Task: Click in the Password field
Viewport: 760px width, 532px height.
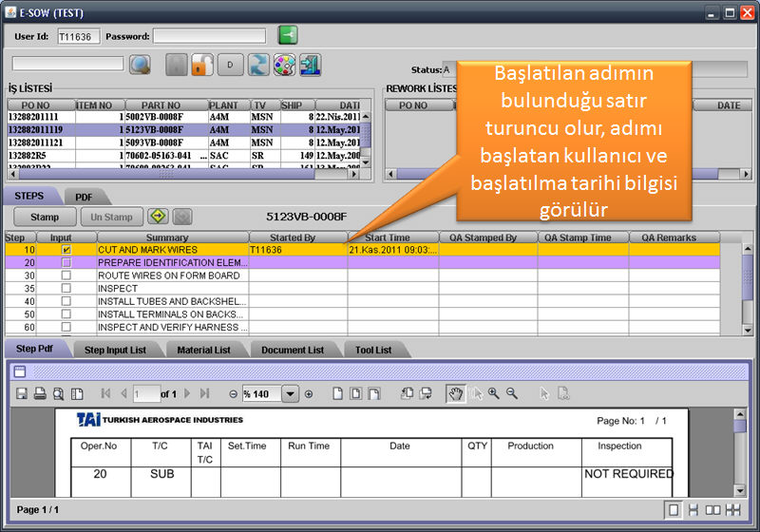Action: (209, 36)
